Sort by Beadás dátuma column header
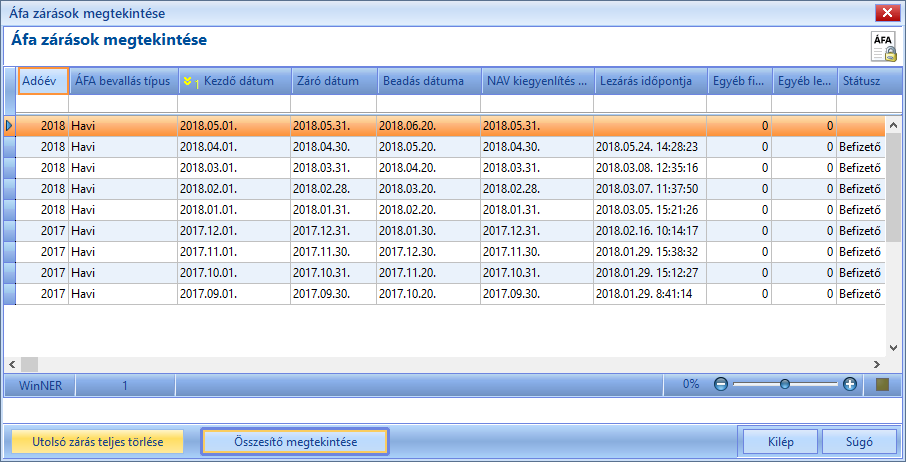 (x=429, y=81)
